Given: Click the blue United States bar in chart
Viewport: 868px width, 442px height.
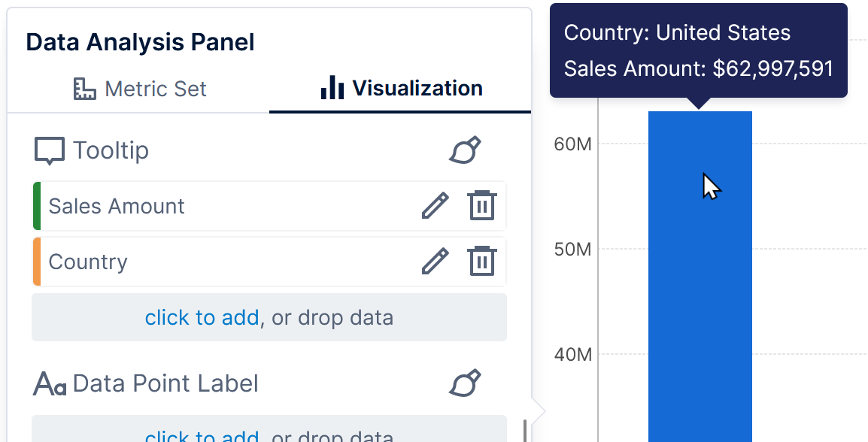Looking at the screenshot, I should (700, 277).
